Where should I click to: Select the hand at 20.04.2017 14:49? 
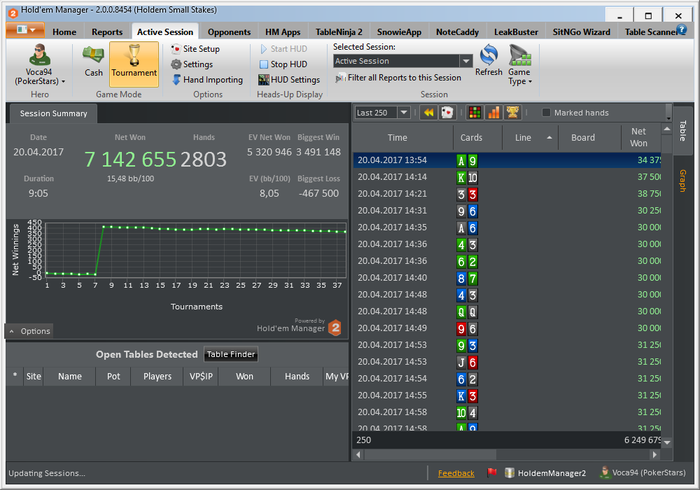click(x=507, y=328)
